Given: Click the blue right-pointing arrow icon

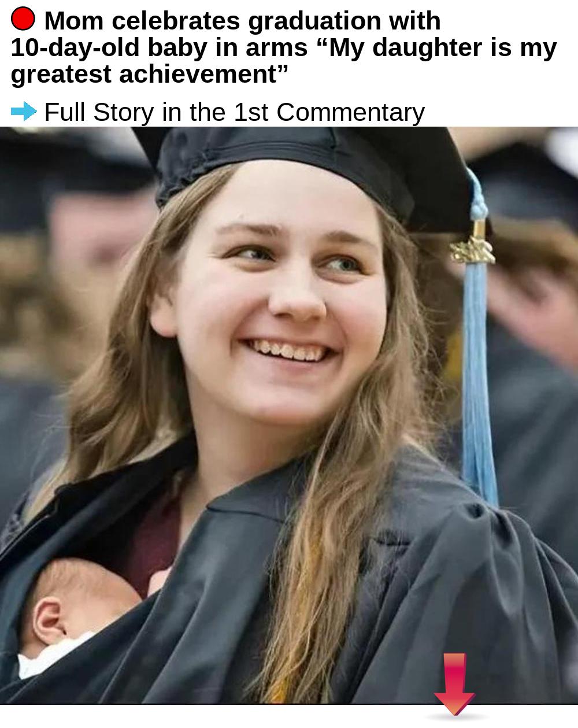Looking at the screenshot, I should [24, 110].
